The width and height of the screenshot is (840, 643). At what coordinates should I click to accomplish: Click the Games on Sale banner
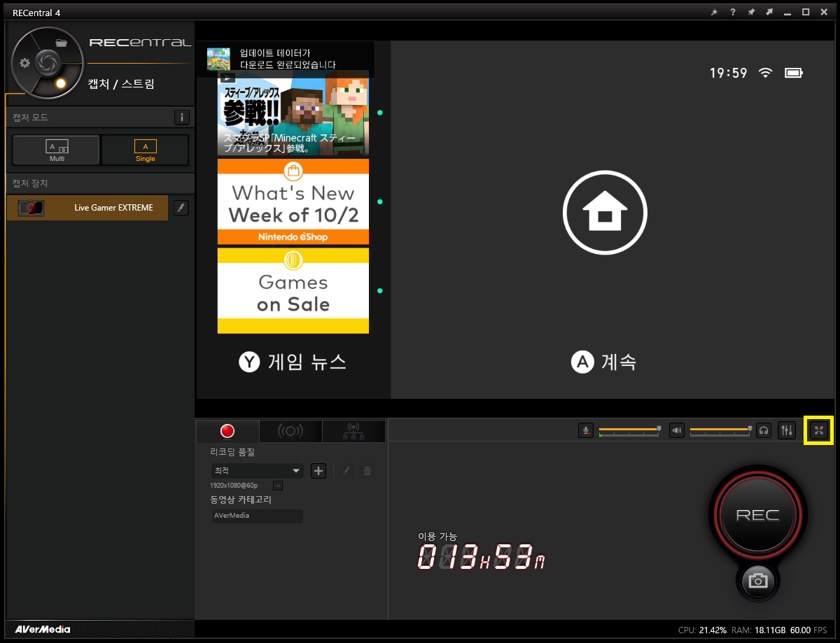coord(293,290)
